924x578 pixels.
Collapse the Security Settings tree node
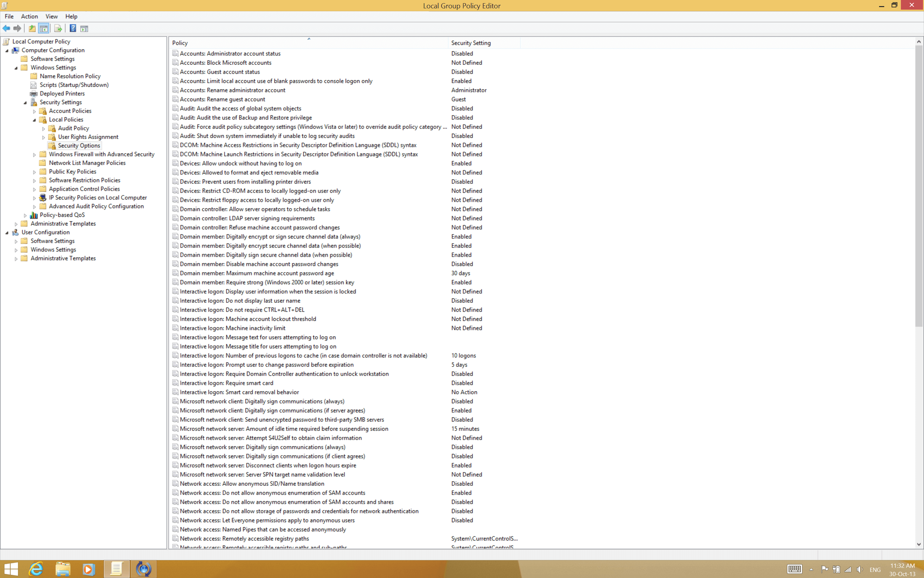tap(25, 102)
